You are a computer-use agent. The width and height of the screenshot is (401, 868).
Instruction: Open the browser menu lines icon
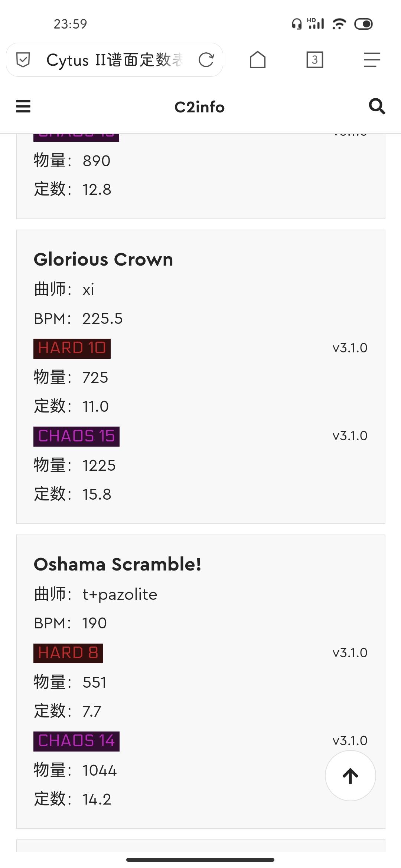372,60
